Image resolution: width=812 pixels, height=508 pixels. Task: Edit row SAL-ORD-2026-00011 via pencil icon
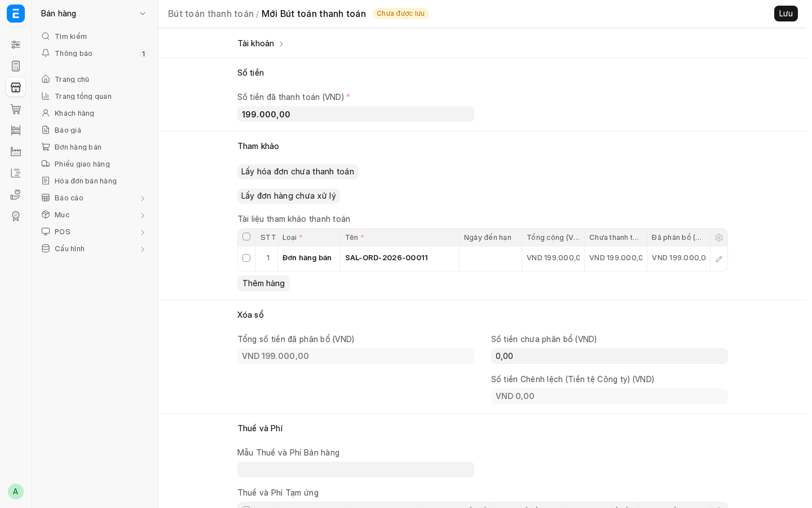pyautogui.click(x=719, y=259)
